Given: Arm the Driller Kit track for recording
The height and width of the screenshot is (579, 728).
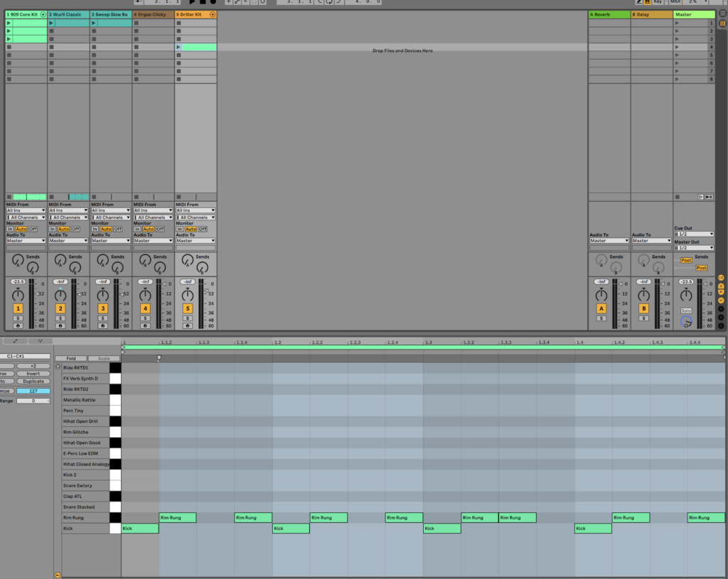Looking at the screenshot, I should pos(188,325).
